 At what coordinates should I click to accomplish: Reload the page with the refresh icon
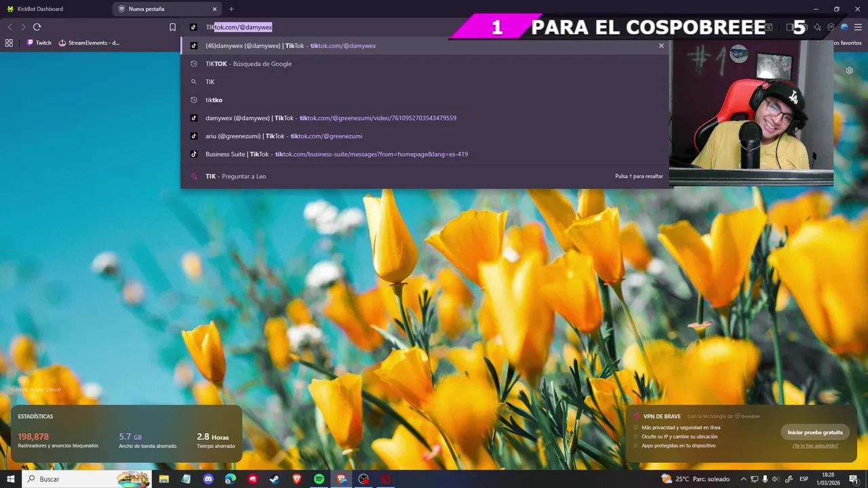coord(37,27)
